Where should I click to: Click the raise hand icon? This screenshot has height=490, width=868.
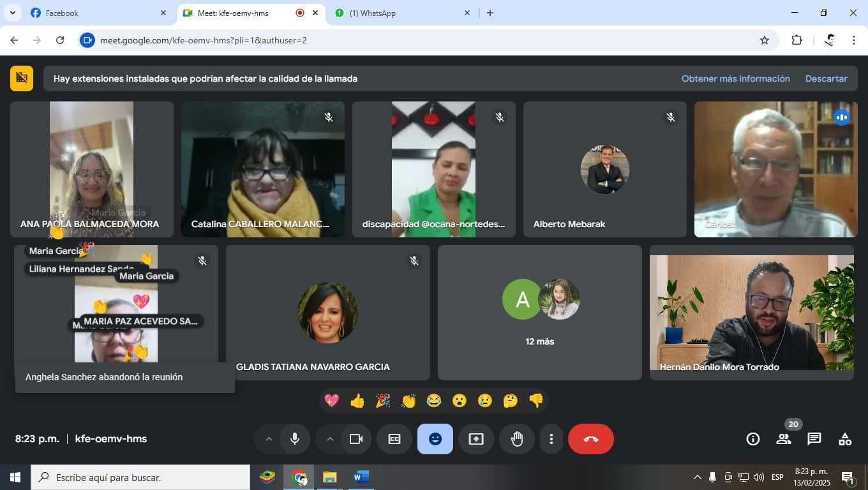(x=517, y=439)
